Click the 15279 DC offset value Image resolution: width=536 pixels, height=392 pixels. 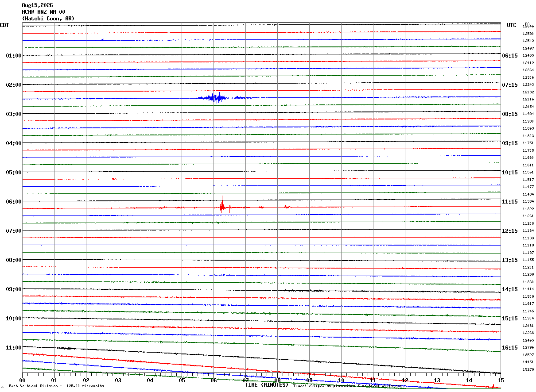pos(528,369)
